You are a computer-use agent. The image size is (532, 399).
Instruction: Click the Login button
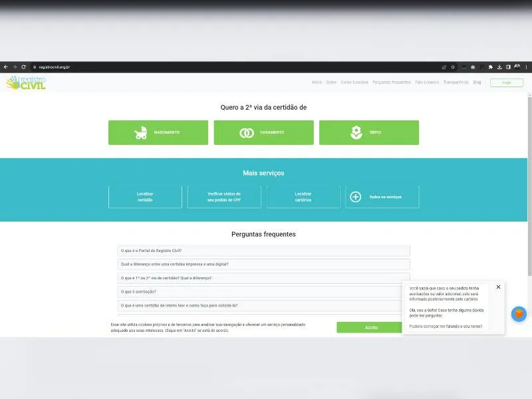tap(506, 82)
